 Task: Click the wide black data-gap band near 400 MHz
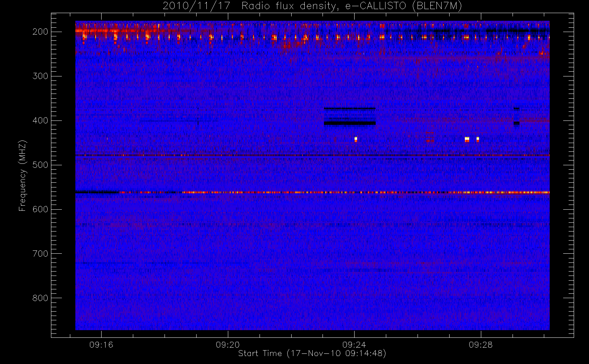[x=350, y=123]
